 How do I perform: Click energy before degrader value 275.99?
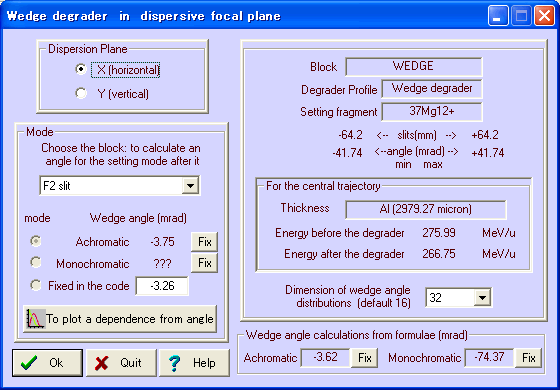[x=439, y=233]
